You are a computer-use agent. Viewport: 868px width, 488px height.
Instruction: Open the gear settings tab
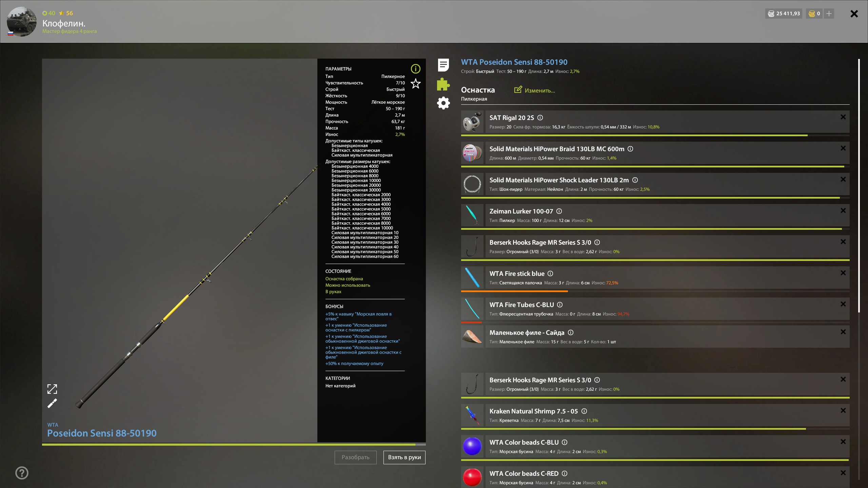click(x=443, y=103)
